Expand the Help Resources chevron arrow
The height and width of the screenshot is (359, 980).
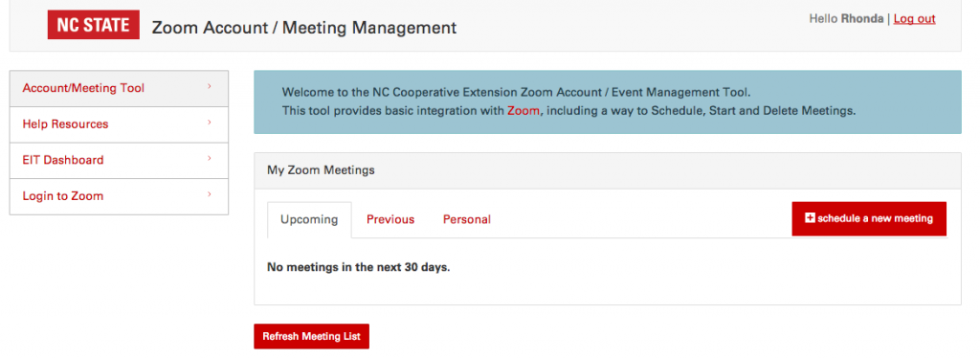(210, 123)
